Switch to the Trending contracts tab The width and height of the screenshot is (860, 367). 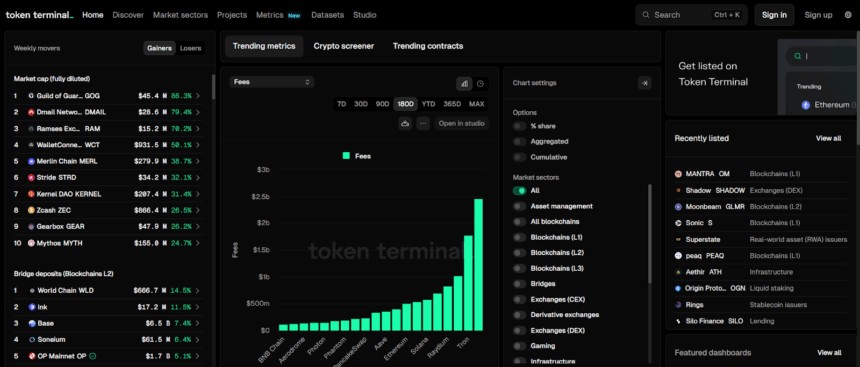428,46
